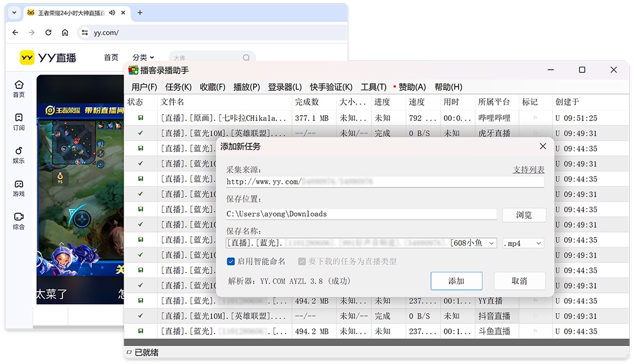Open the browser tab search chevron
This screenshot has height=364, width=634.
(14, 13)
